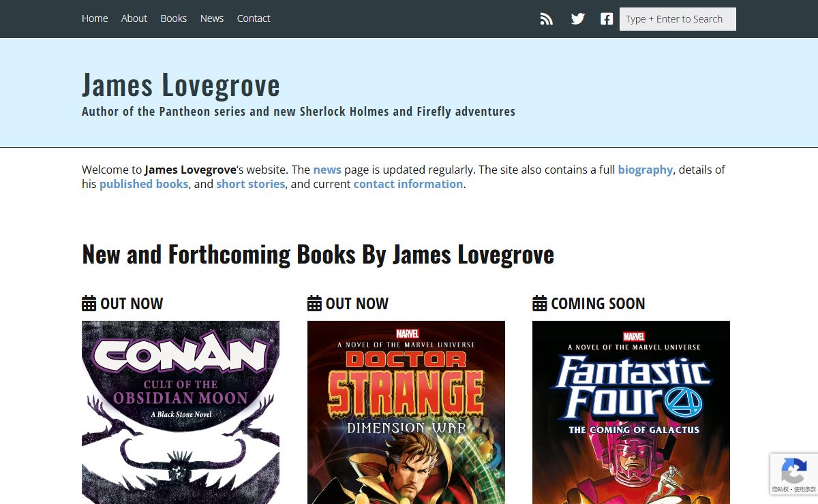
Task: Follow the biography link
Action: click(646, 170)
